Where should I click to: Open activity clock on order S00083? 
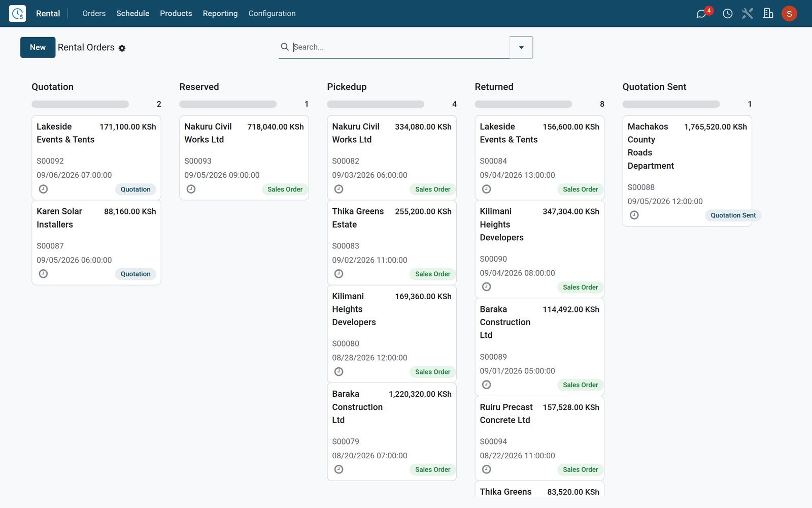pyautogui.click(x=339, y=274)
